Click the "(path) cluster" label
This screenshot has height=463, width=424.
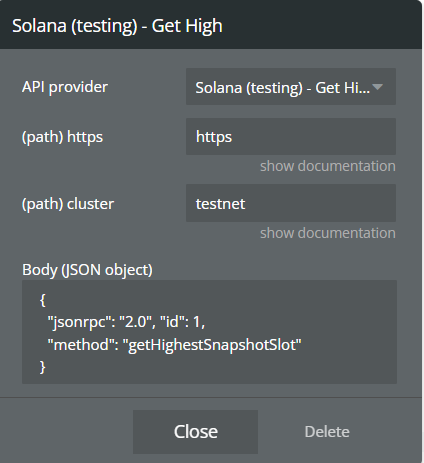pyautogui.click(x=68, y=204)
